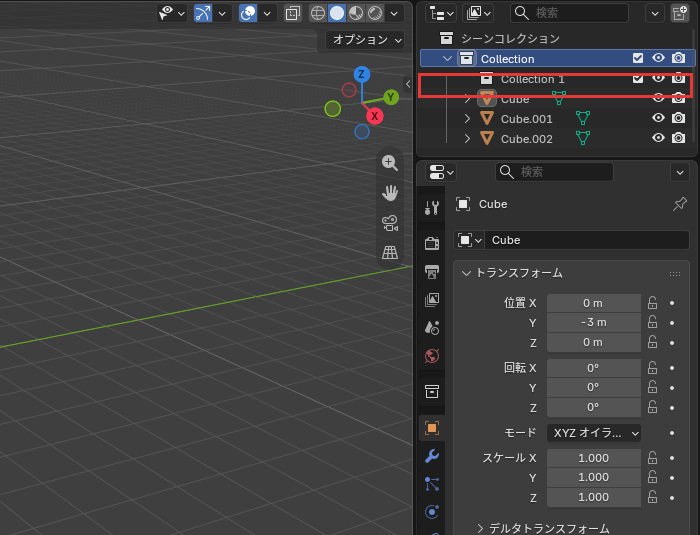The height and width of the screenshot is (535, 700).
Task: Add a new collection in outliner
Action: point(680,13)
